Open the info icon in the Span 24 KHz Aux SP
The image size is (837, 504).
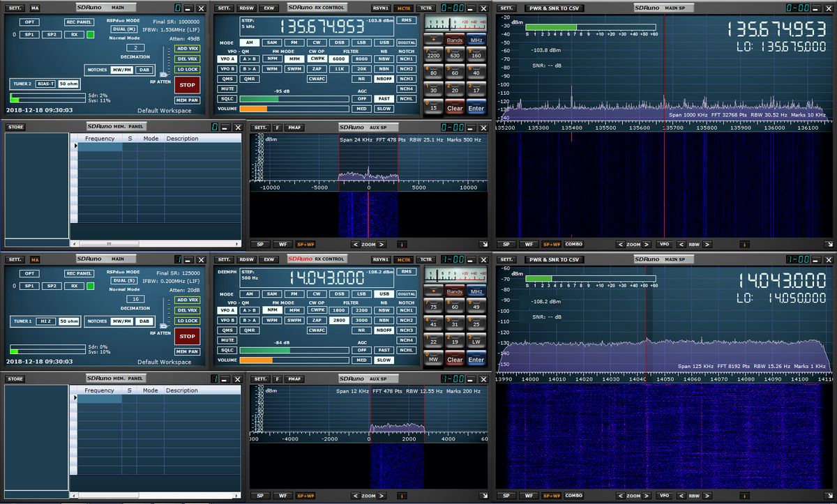coord(402,245)
